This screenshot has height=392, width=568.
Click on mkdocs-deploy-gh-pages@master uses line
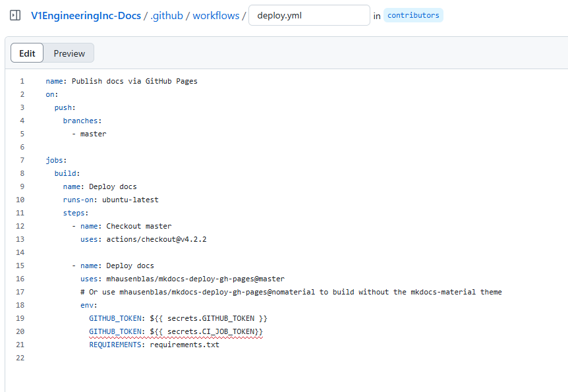click(x=183, y=279)
